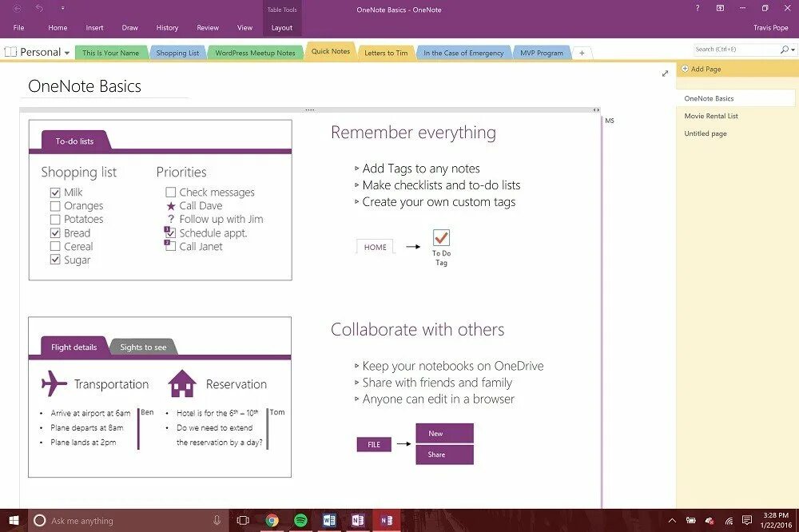Uncheck the Bread checkbox

coord(55,233)
